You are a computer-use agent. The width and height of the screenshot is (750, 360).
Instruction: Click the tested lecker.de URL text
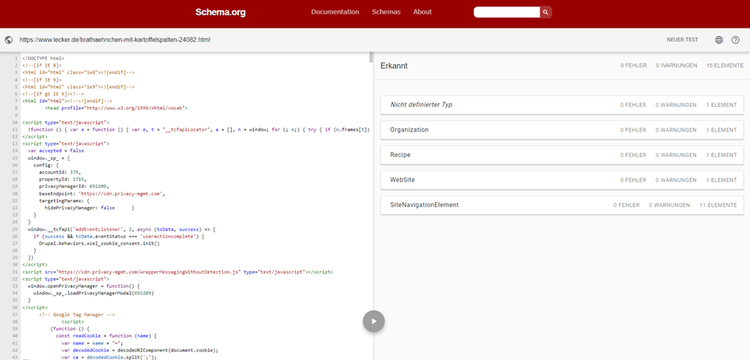tap(115, 40)
